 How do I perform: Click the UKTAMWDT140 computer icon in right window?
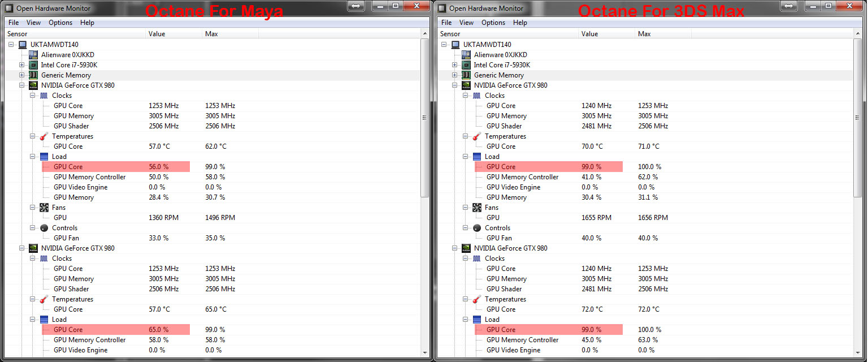point(455,45)
